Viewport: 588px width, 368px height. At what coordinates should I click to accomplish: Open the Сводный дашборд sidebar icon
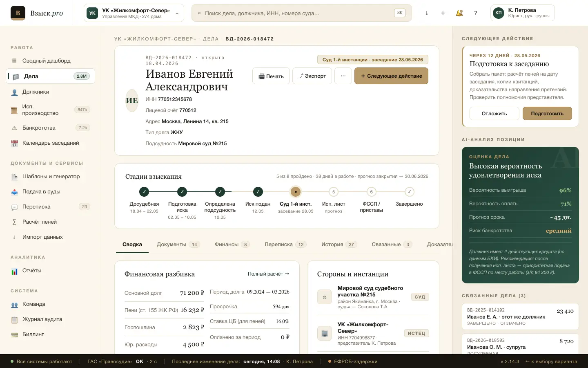point(14,61)
